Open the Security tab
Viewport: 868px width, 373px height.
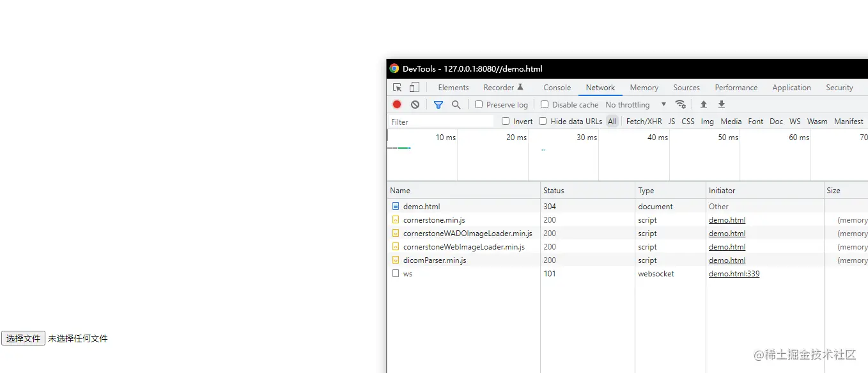point(839,88)
